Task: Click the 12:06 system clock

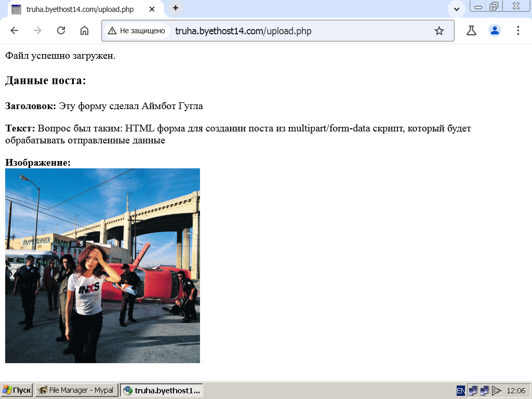Action: point(516,391)
